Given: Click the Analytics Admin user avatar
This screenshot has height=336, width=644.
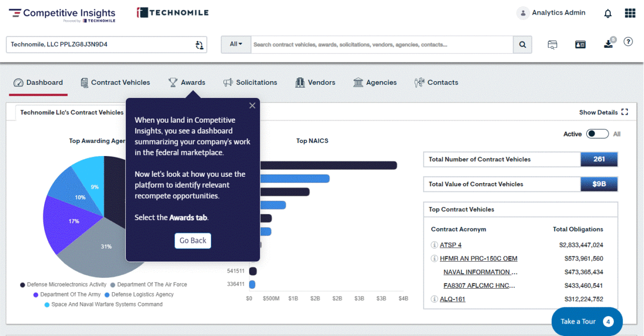Looking at the screenshot, I should (522, 13).
